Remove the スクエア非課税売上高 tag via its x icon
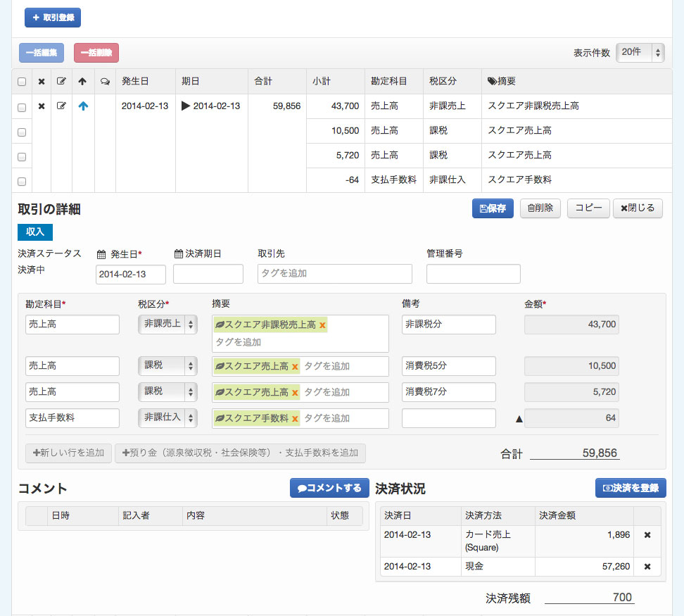Viewport: 684px width, 616px height. (x=324, y=324)
